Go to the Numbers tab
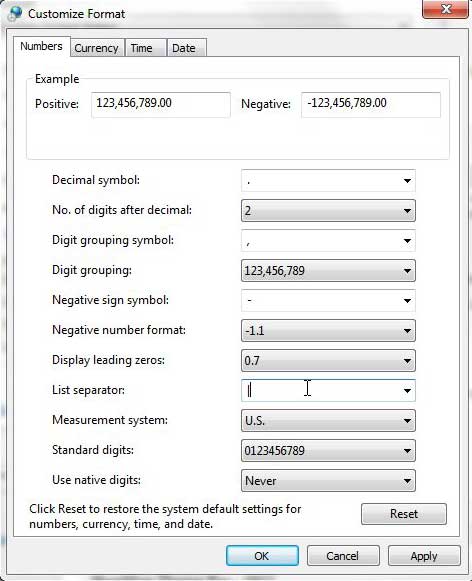The image size is (472, 581). tap(41, 46)
